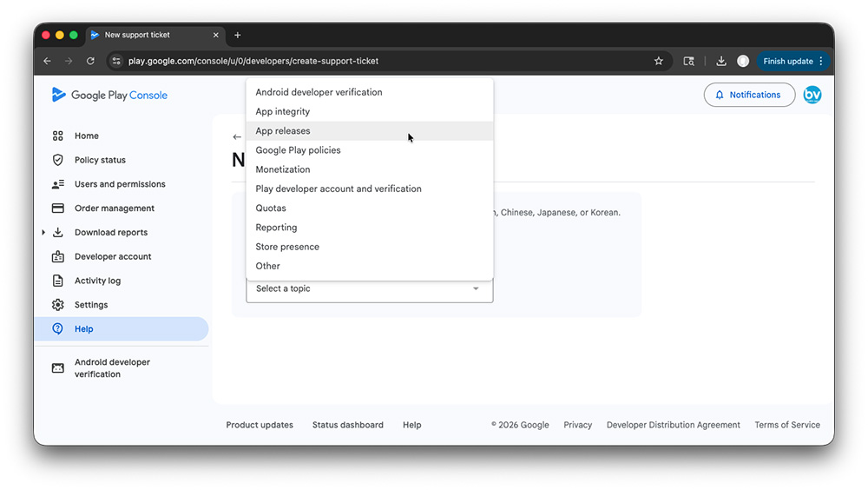Choose Store presence topic
Image resolution: width=868 pixels, height=490 pixels.
pos(369,247)
